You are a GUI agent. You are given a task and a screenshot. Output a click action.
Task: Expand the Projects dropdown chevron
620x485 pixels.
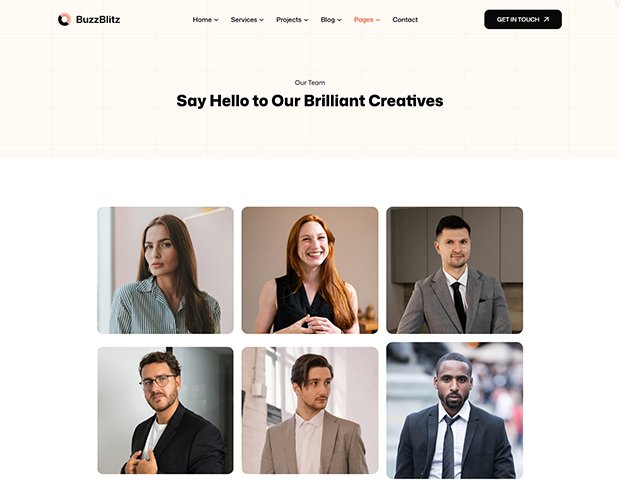306,20
